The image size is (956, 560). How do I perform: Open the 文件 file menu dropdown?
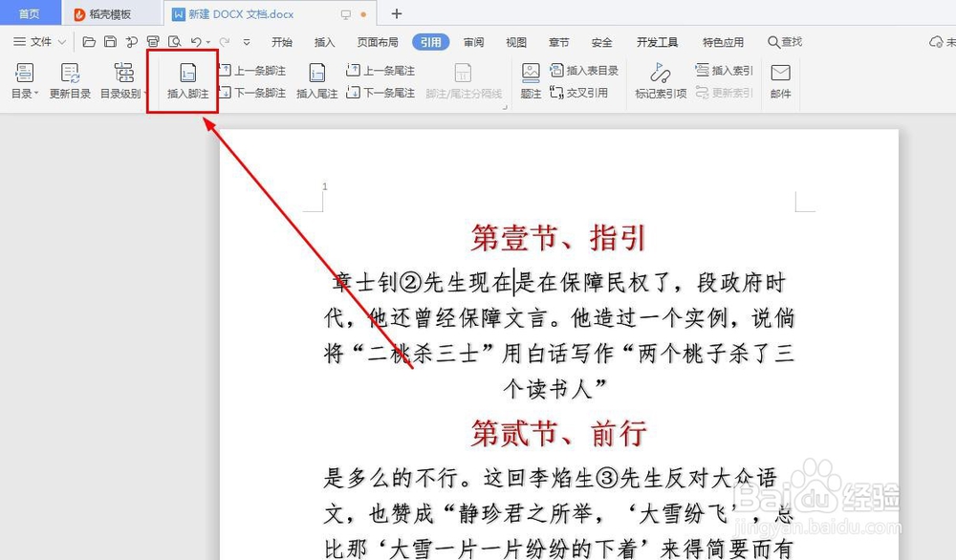(x=39, y=42)
